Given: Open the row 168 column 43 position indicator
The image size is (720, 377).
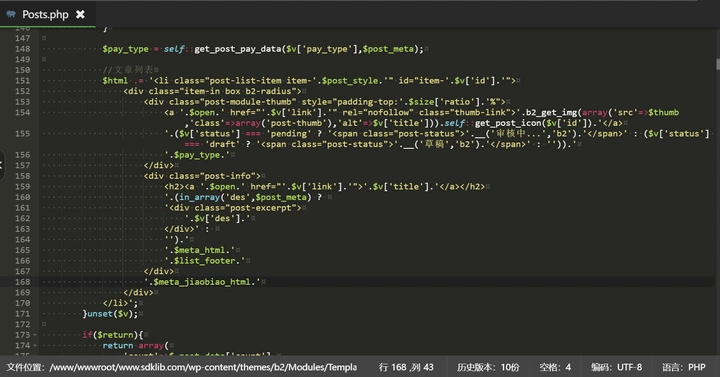Looking at the screenshot, I should [x=406, y=367].
